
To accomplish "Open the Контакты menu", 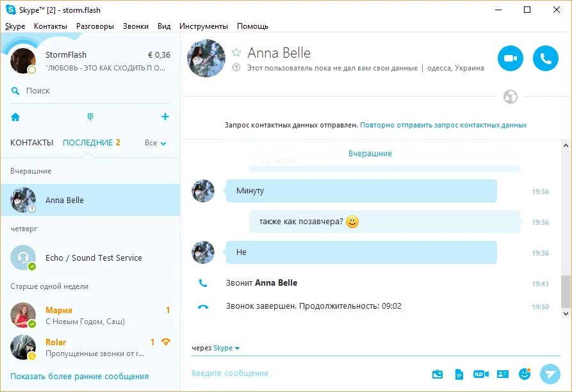I will 51,26.
